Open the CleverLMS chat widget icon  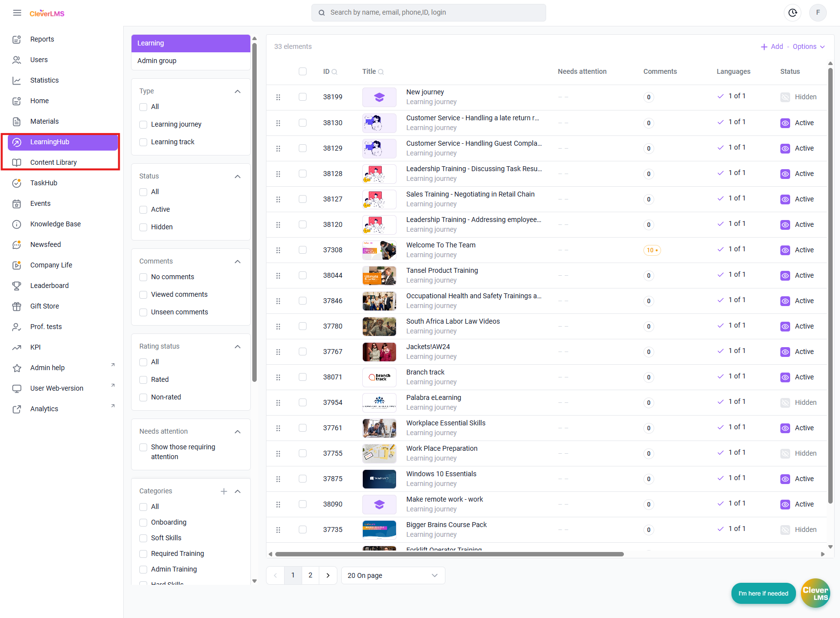point(815,593)
